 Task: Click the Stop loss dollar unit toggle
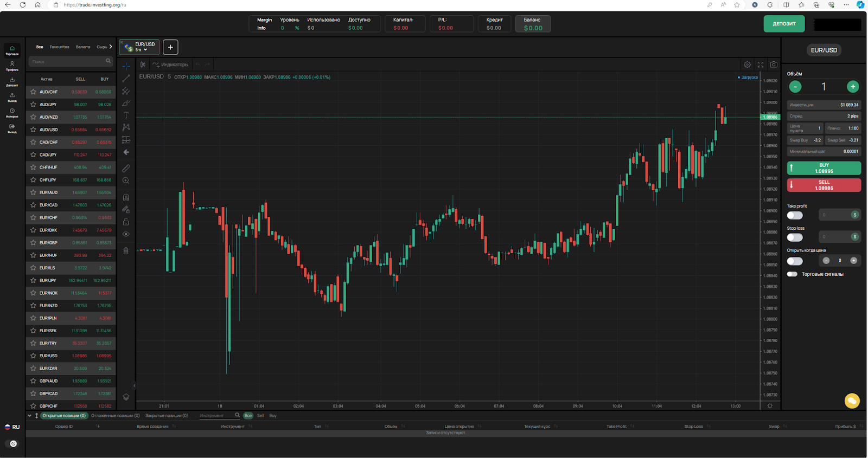855,237
